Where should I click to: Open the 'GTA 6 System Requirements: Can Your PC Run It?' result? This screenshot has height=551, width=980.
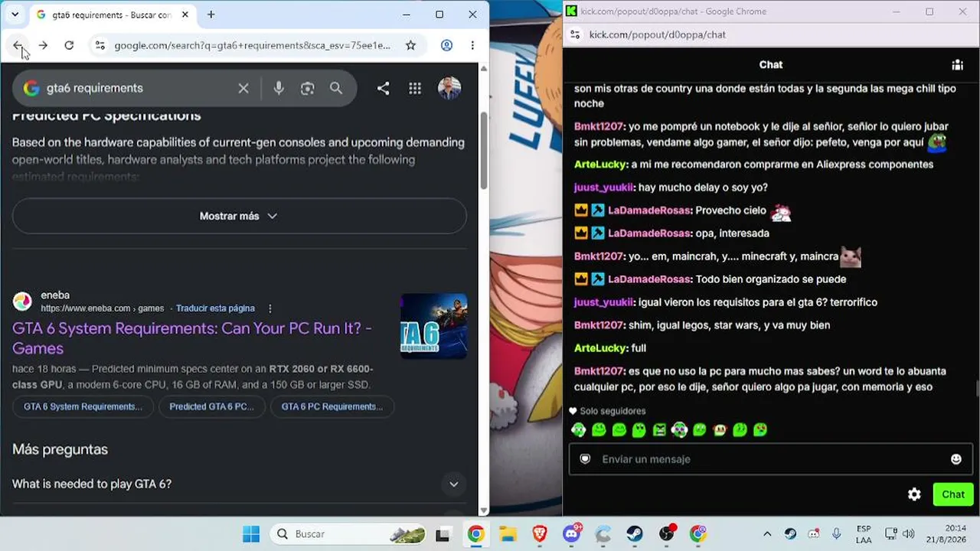(x=192, y=338)
